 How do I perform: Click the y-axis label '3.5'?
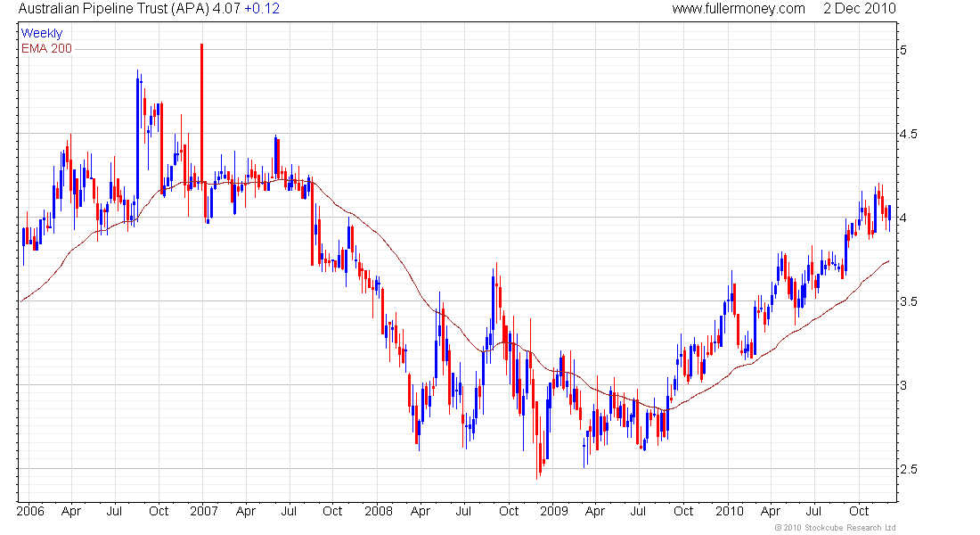point(908,301)
